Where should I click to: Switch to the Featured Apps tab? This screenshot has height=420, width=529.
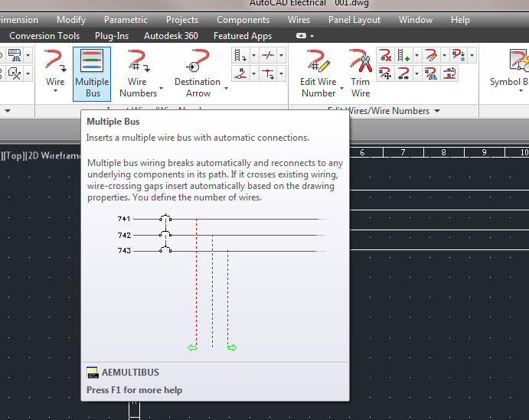(x=243, y=36)
